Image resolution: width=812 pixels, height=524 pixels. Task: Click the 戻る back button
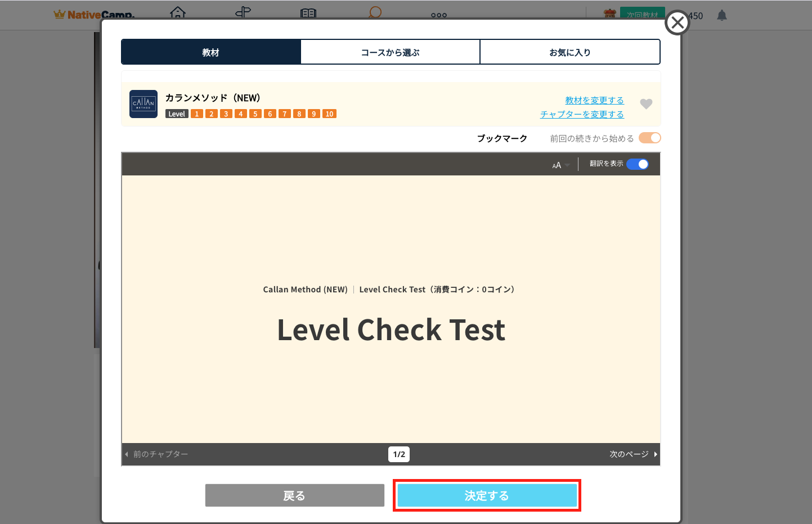coord(294,495)
